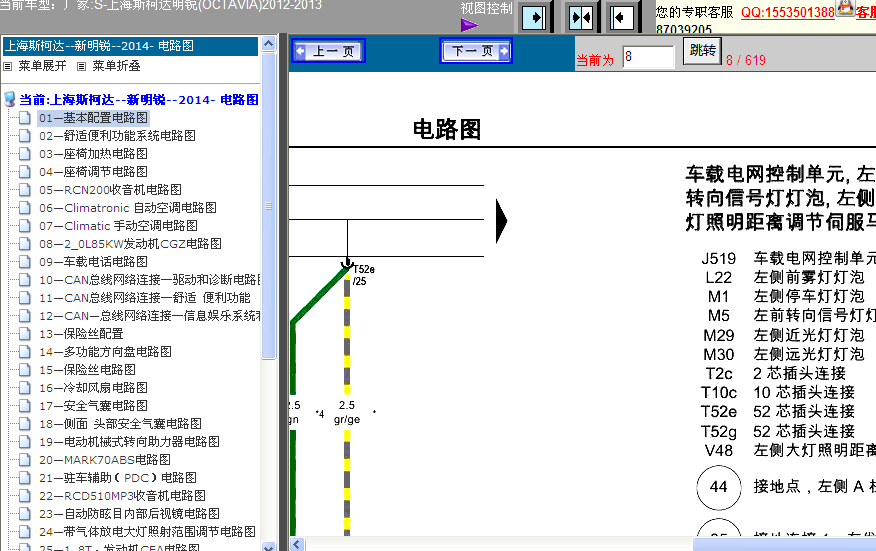Focus the current page number field
876x551 pixels.
[649, 57]
